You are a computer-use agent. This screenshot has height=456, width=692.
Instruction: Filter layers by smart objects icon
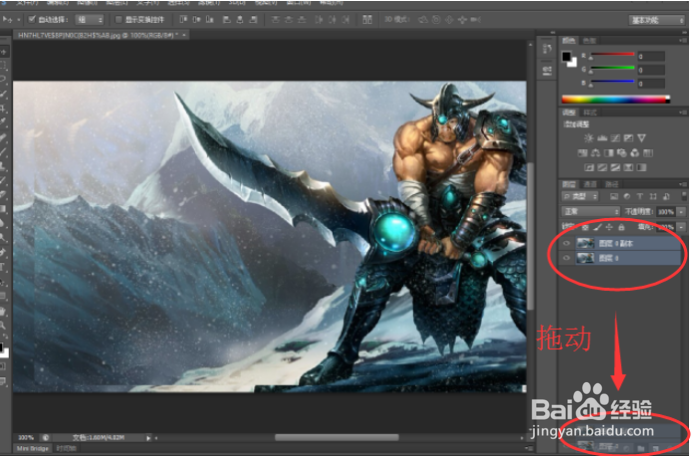click(666, 196)
